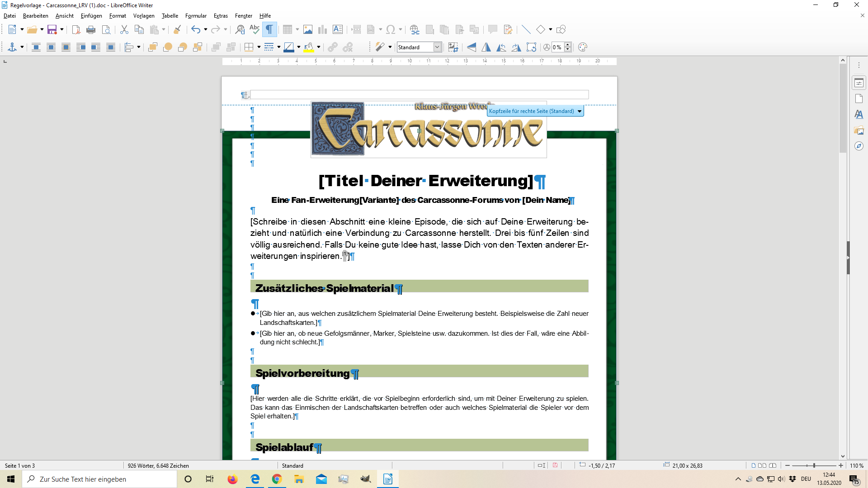Click the Export as PDF icon
The width and height of the screenshot is (868, 488).
point(76,30)
